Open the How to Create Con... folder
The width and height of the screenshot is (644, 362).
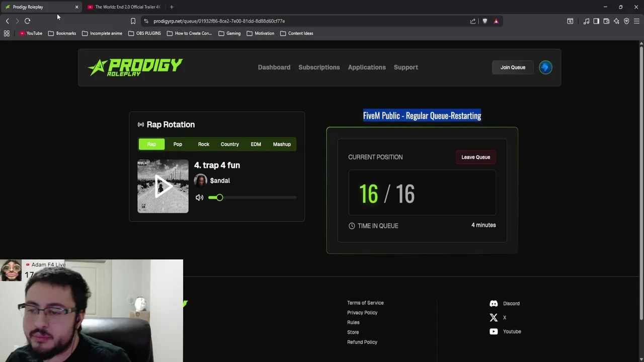click(189, 33)
